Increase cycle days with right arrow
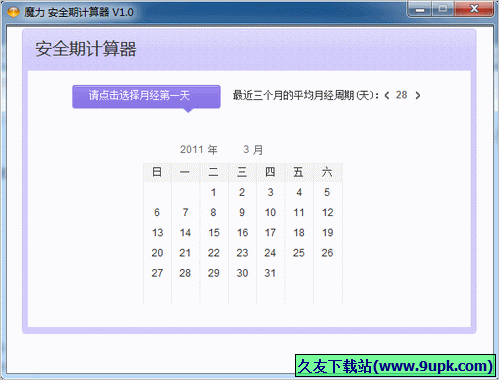 (418, 96)
